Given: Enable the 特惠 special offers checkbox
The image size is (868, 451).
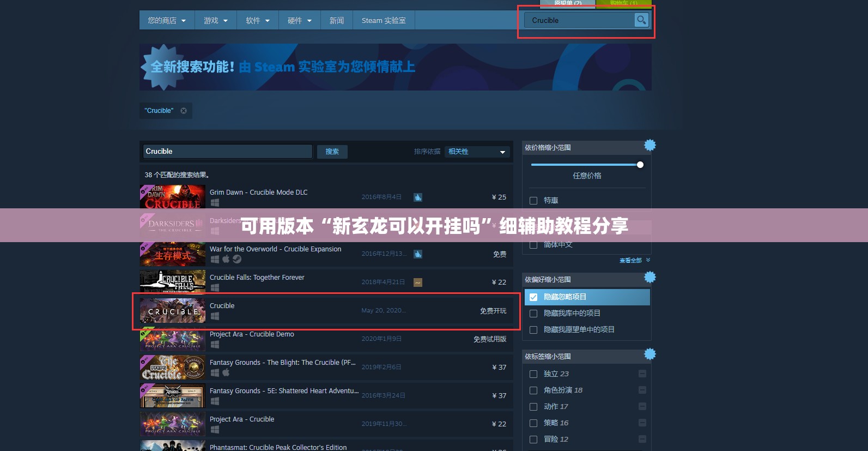Looking at the screenshot, I should 533,201.
